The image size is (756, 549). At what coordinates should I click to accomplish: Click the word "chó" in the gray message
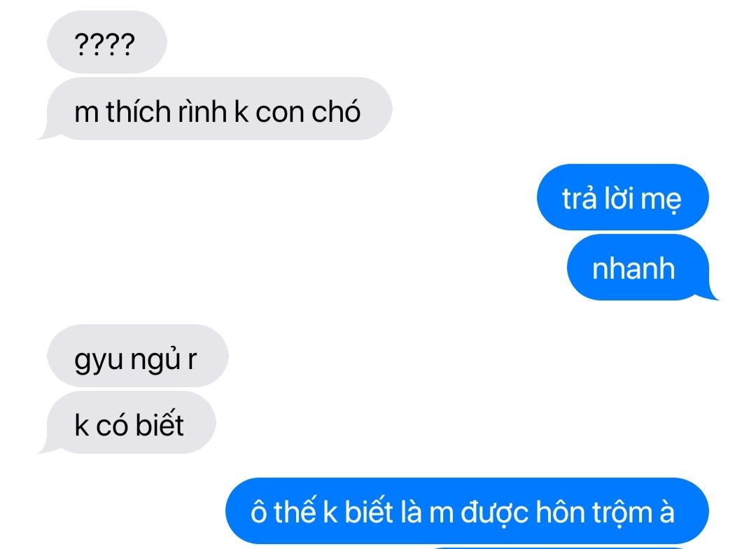336,111
